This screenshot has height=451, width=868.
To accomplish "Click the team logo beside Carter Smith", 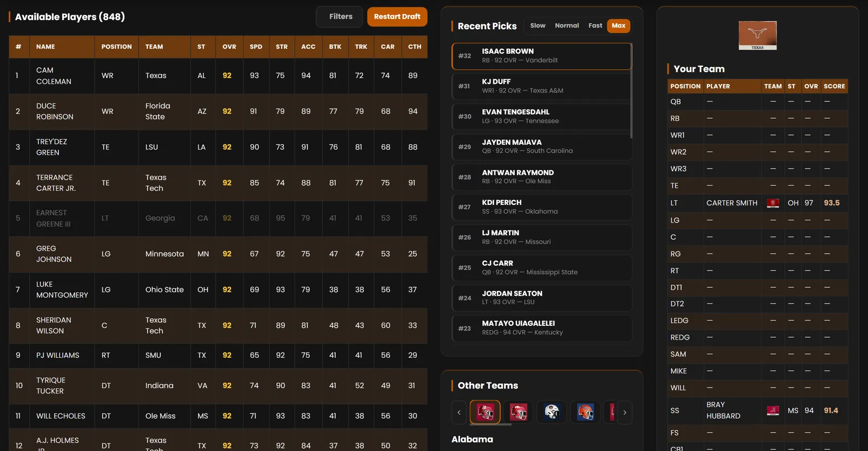I will coord(773,203).
